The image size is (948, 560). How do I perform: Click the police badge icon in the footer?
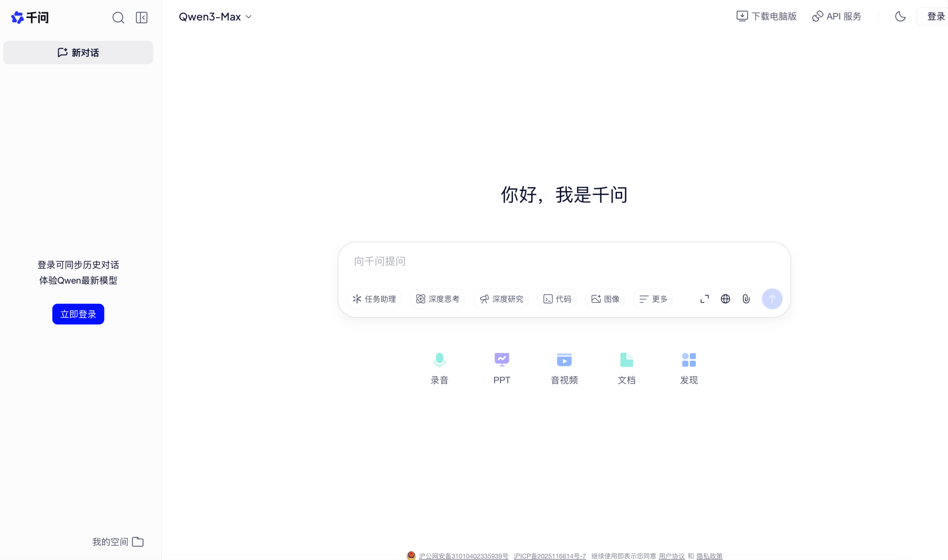(411, 556)
